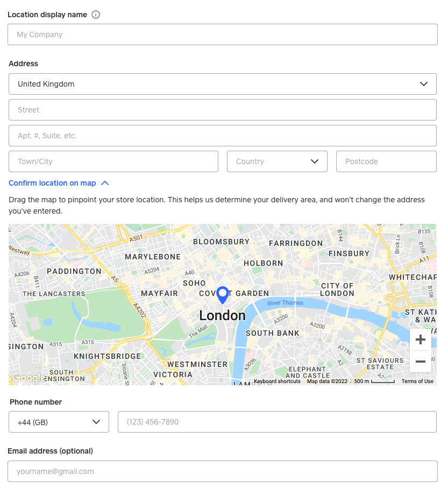Focus the Location display name field
This screenshot has height=495, width=448.
click(x=223, y=34)
